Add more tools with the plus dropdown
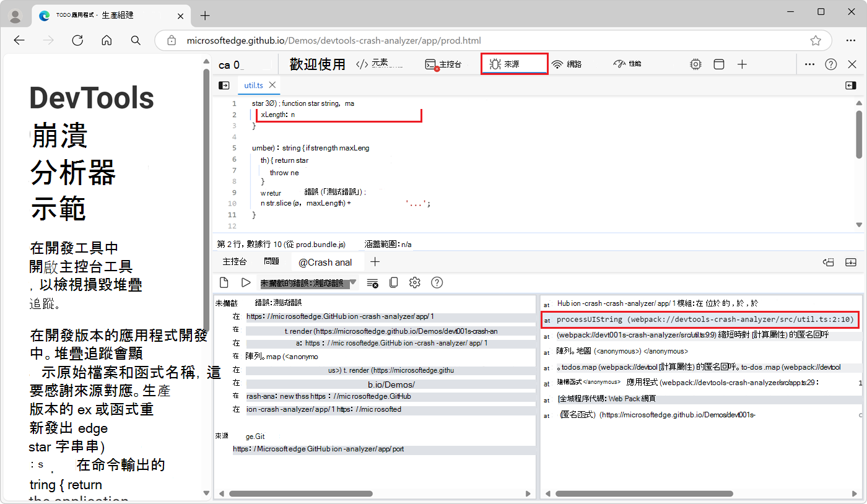The width and height of the screenshot is (867, 504). pyautogui.click(x=742, y=64)
